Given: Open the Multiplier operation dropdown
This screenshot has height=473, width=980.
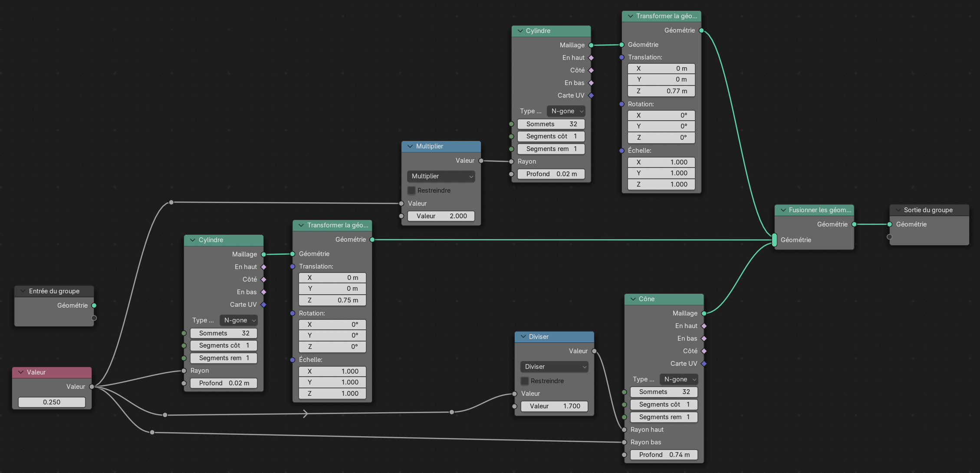Looking at the screenshot, I should coord(441,176).
